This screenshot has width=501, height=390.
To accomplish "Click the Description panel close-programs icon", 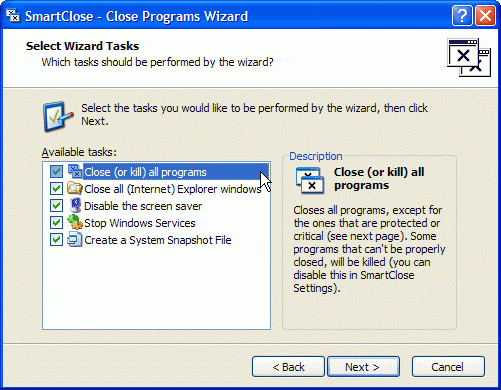I will tap(310, 180).
